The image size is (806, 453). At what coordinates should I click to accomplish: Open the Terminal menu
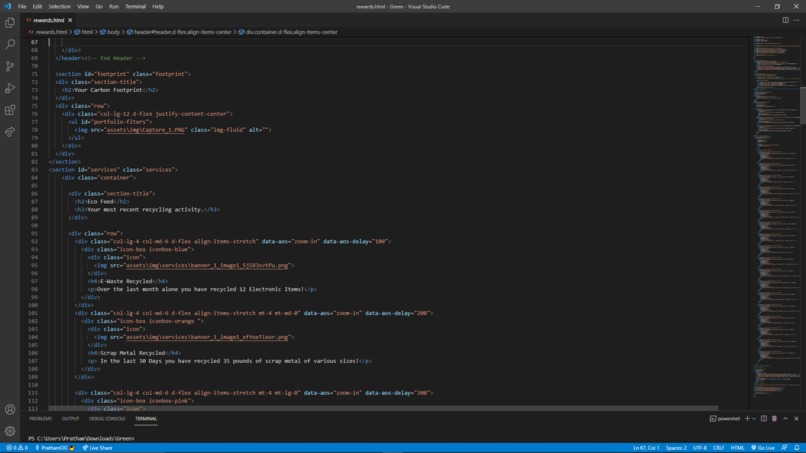point(135,7)
